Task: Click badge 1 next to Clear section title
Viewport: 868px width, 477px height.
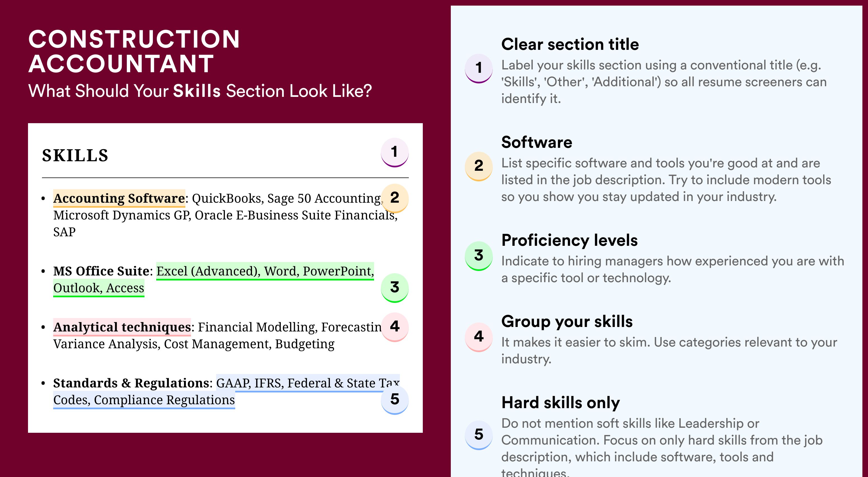Action: click(479, 68)
